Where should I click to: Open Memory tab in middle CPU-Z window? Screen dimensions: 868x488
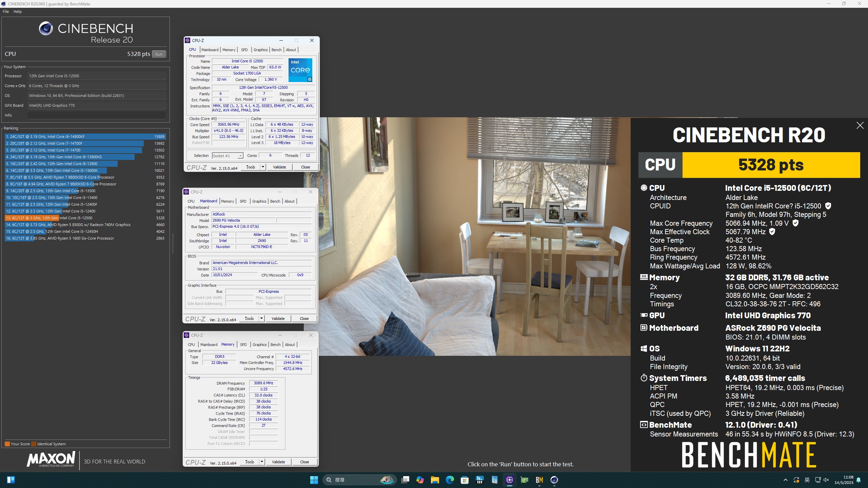coord(228,201)
